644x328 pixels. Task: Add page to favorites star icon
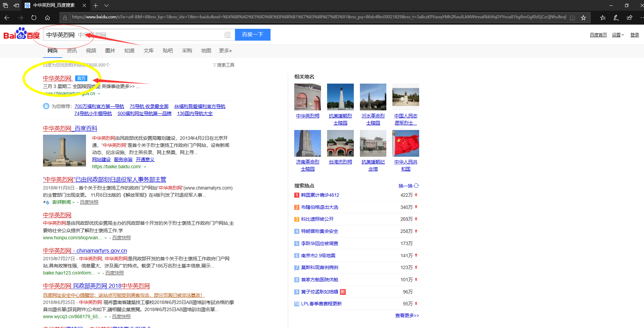click(x=583, y=18)
